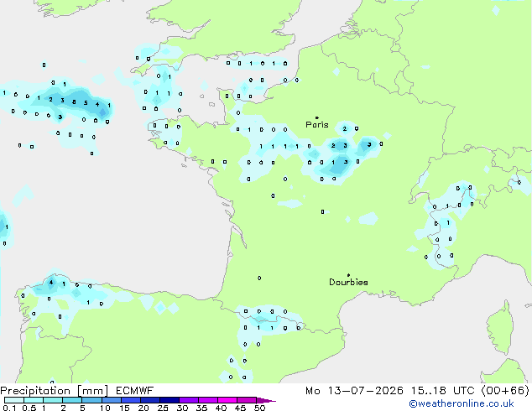Viewport: 532px width, 411px height.
Task: Pick the 10–15 mm legend swatch
Action: click(x=112, y=400)
